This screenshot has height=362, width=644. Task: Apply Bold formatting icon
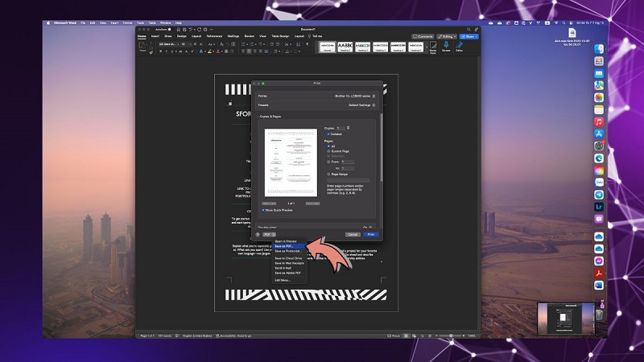(160, 51)
